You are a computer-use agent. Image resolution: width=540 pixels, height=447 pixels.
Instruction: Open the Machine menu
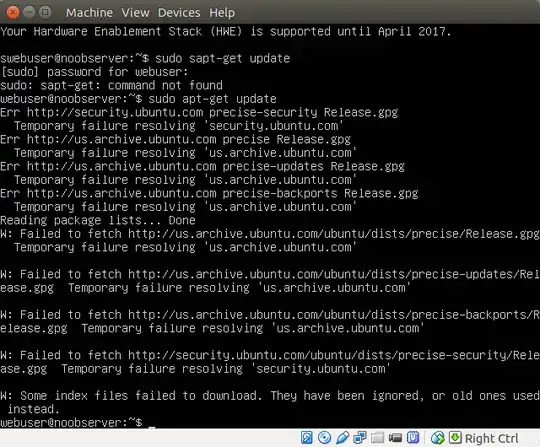89,13
